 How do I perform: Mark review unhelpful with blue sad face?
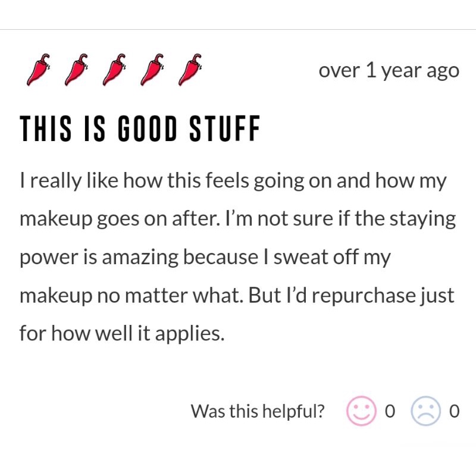click(425, 411)
